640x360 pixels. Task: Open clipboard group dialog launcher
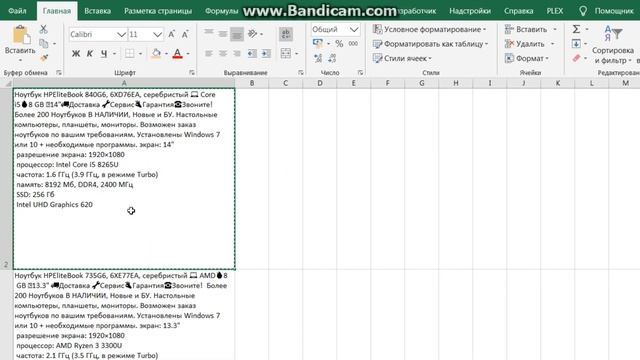click(x=59, y=73)
